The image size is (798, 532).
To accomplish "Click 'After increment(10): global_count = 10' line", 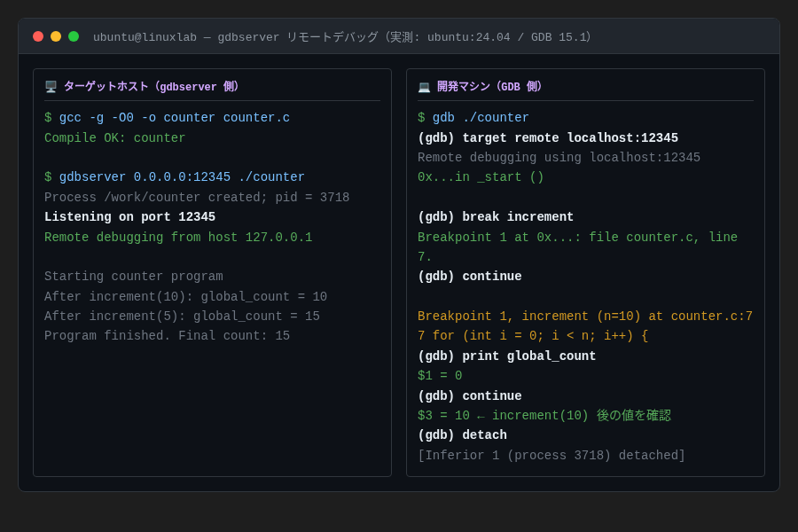I will 186,297.
